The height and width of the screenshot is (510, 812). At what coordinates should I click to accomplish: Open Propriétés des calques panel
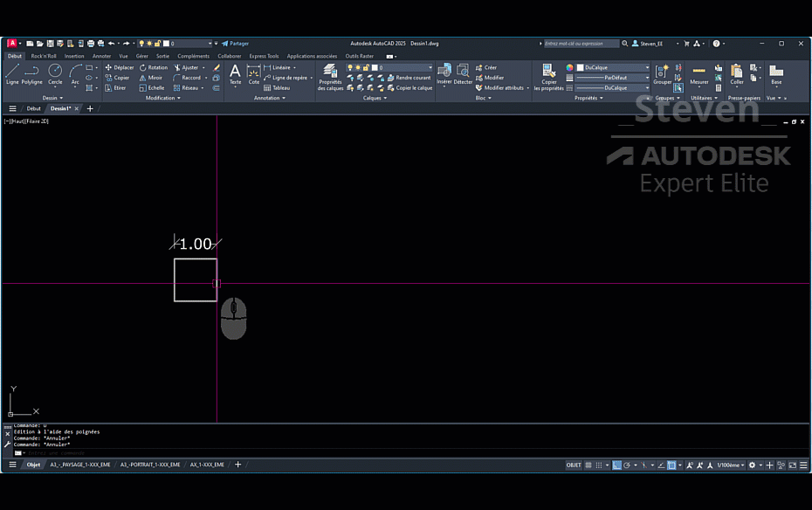click(x=330, y=77)
